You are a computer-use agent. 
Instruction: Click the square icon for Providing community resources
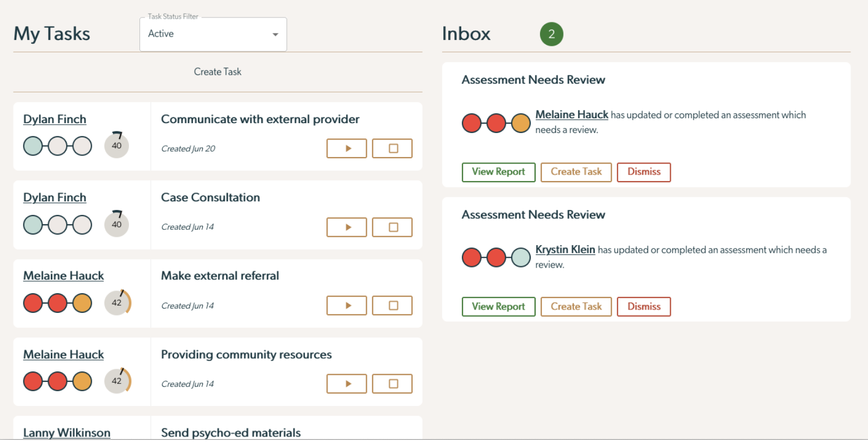click(392, 383)
